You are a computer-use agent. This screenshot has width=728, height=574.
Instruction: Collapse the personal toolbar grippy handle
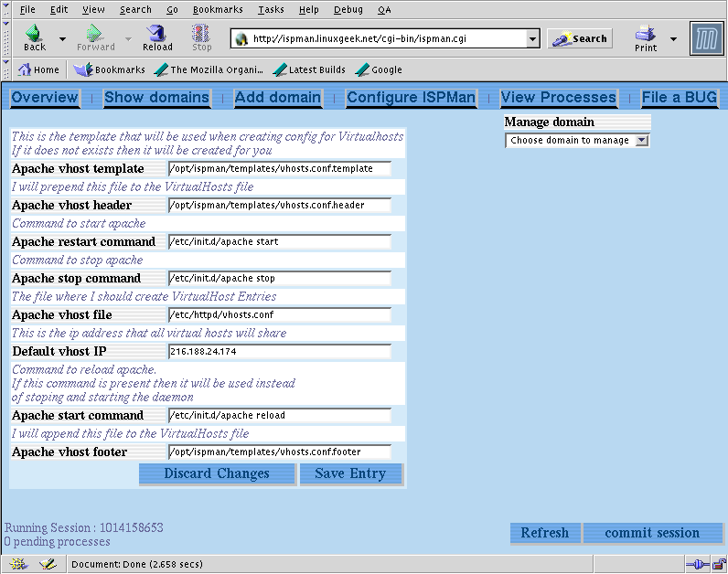click(x=5, y=69)
